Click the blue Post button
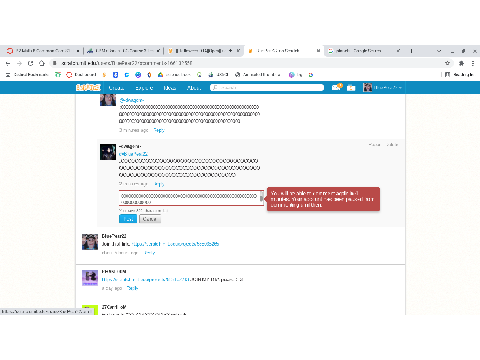 (x=128, y=219)
